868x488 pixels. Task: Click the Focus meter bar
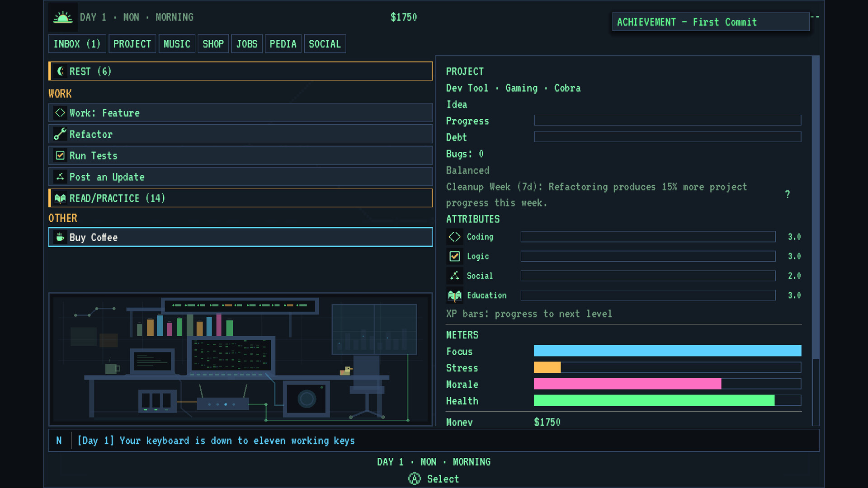point(667,351)
